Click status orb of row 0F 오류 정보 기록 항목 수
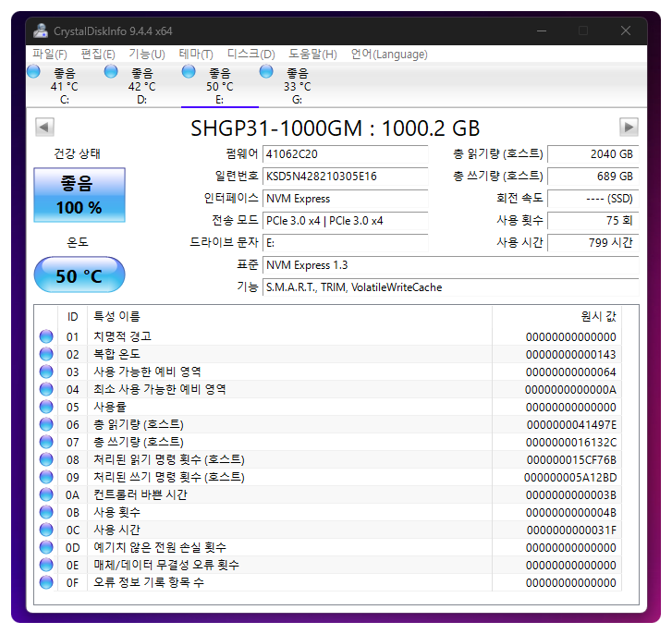This screenshot has width=672, height=634. tap(46, 582)
